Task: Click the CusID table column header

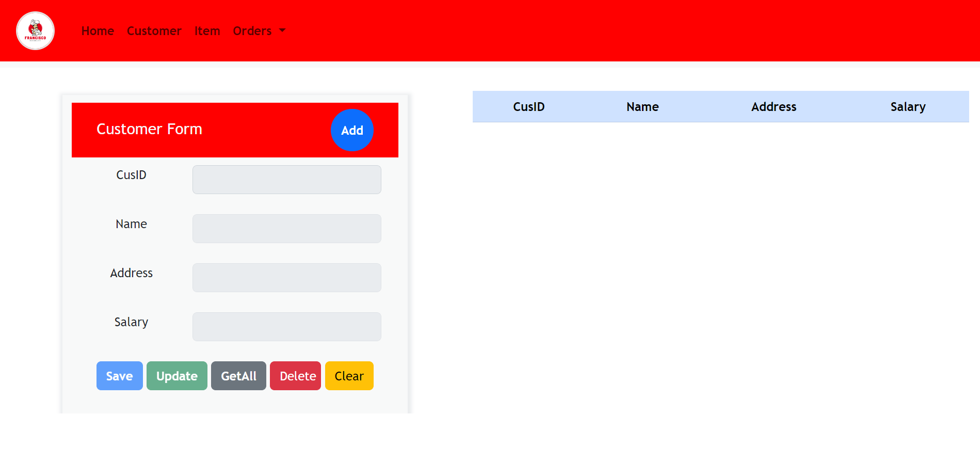Action: coord(528,107)
